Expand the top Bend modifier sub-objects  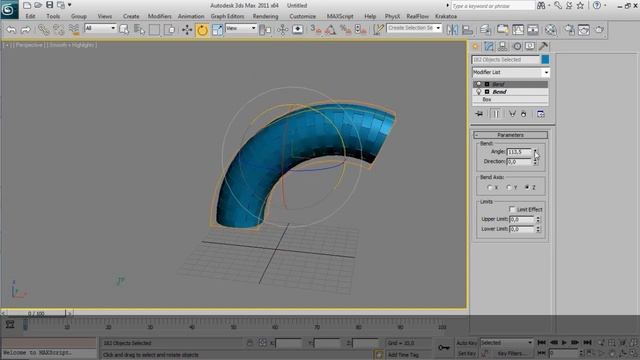tap(487, 84)
